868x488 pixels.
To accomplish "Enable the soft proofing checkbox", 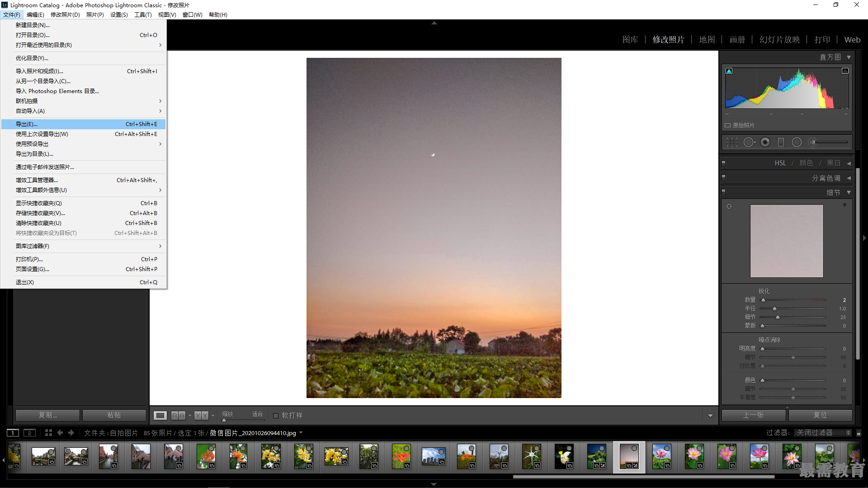I will tap(276, 416).
